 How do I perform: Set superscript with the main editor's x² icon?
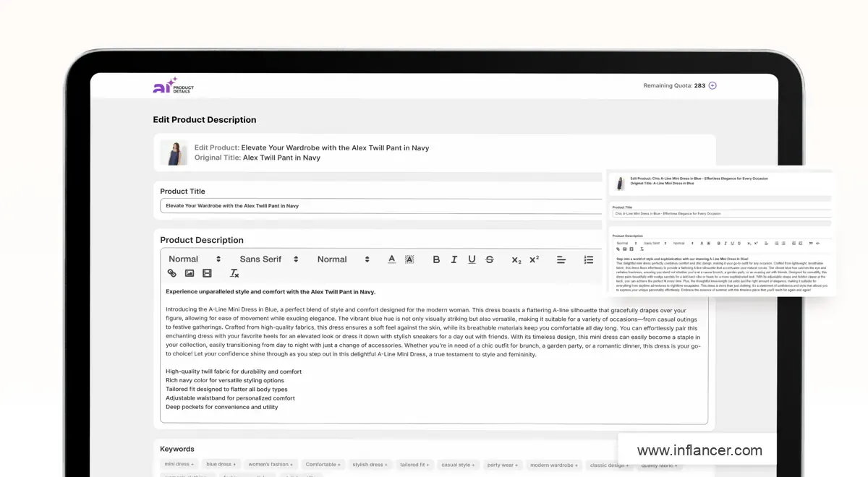[x=534, y=259]
